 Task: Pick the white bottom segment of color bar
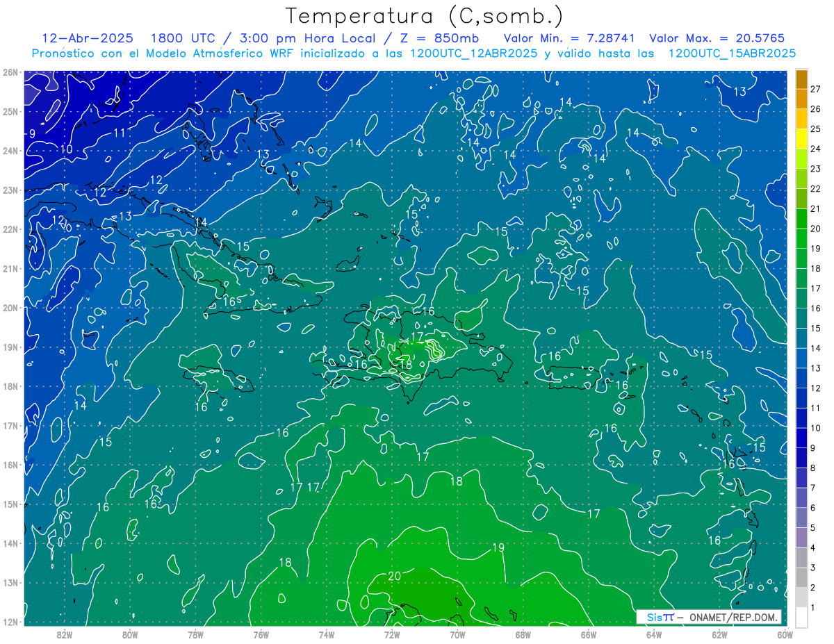click(801, 617)
